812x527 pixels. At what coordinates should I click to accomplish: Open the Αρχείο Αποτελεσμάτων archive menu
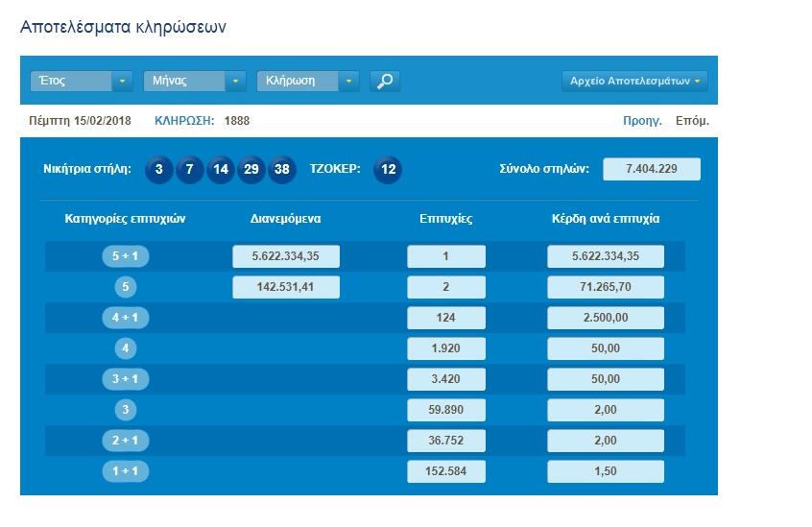[634, 82]
